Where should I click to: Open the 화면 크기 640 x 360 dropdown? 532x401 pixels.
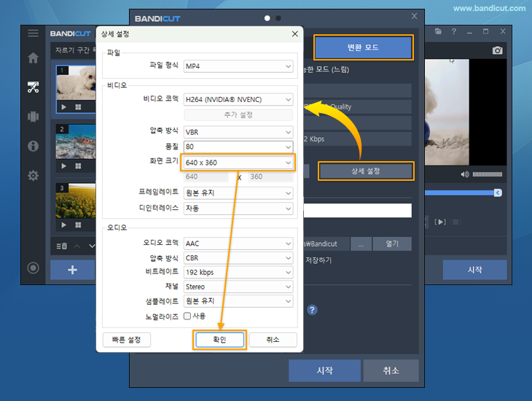click(x=238, y=163)
